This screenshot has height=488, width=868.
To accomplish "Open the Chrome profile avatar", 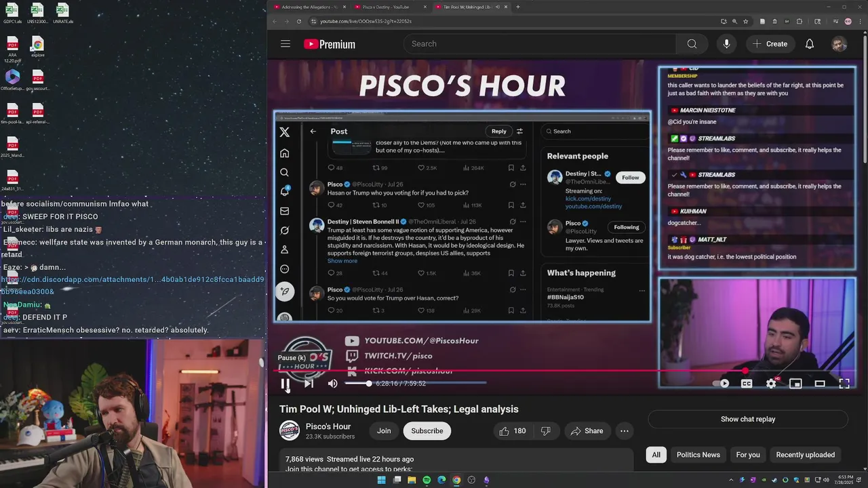I will [848, 22].
